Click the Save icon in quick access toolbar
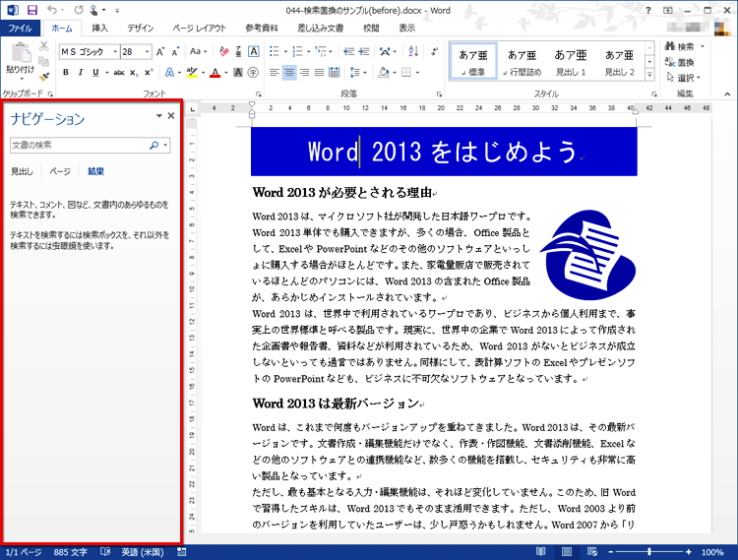This screenshot has width=738, height=560. coord(32,10)
